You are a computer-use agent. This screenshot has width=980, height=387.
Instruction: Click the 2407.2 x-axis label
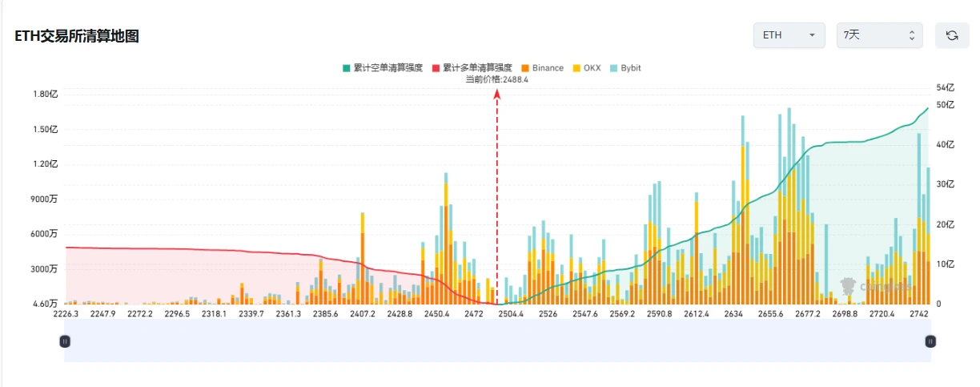[x=362, y=314]
